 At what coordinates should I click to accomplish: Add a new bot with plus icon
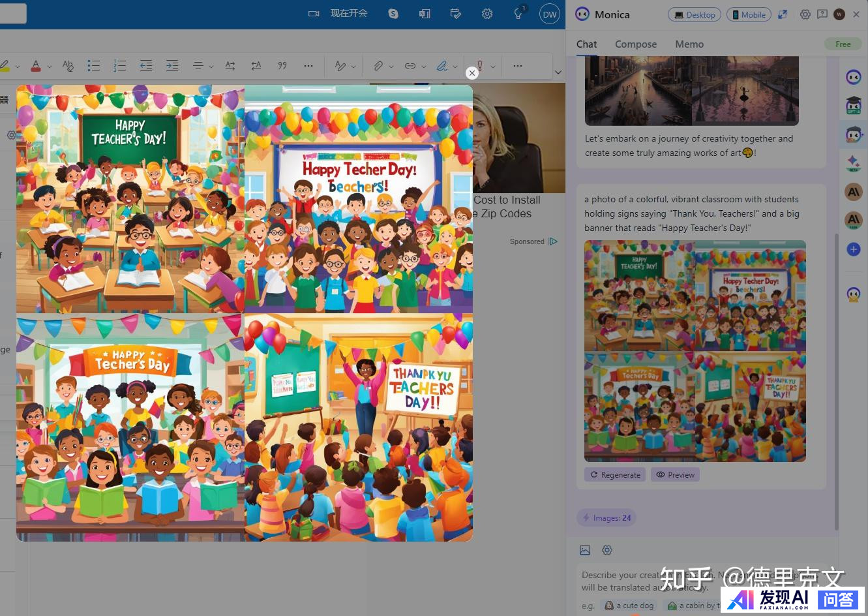853,249
